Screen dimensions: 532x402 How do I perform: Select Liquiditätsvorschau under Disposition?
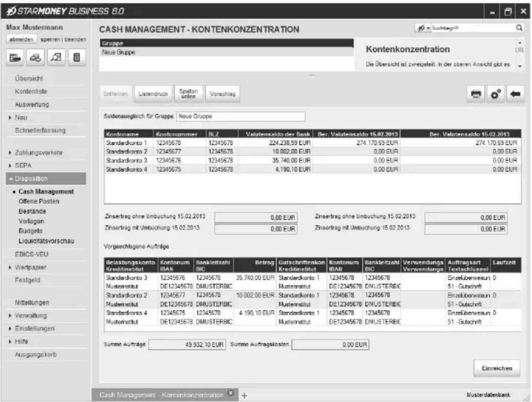point(46,241)
